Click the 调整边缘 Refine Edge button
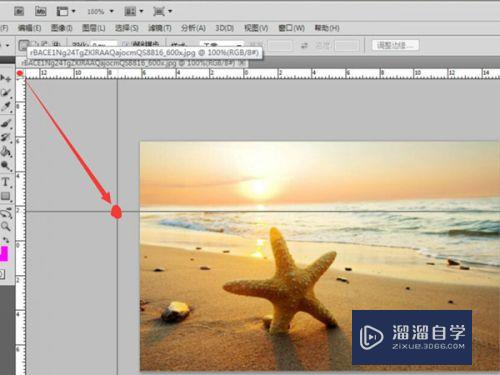Viewport: 500px width, 375px height. (395, 45)
